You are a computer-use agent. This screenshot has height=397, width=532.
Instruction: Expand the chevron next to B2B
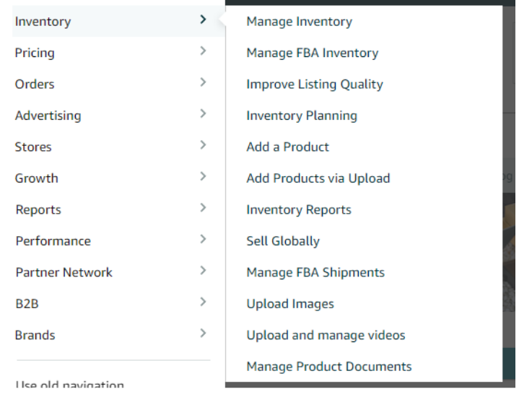click(203, 302)
